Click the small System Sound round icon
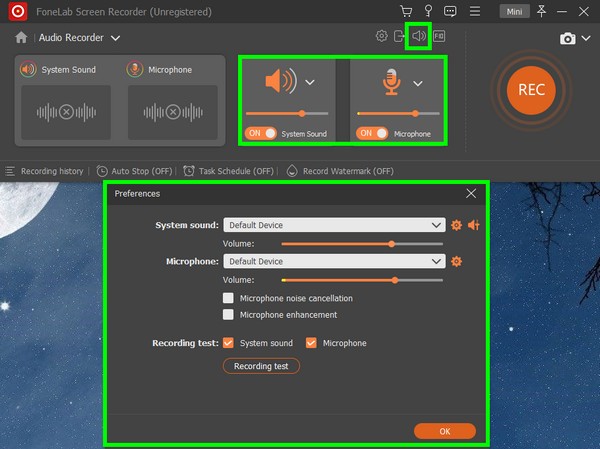 pyautogui.click(x=28, y=69)
